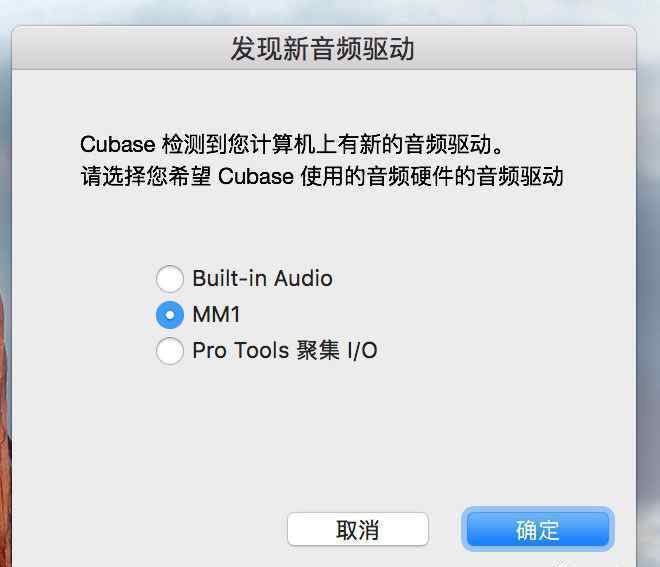Click the dialog title 发现新音频驱动
Viewport: 660px width, 567px height.
pyautogui.click(x=322, y=49)
